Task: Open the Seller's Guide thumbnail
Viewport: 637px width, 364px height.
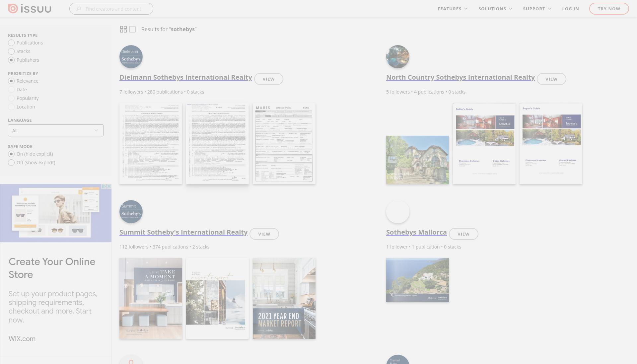Action: [x=484, y=144]
